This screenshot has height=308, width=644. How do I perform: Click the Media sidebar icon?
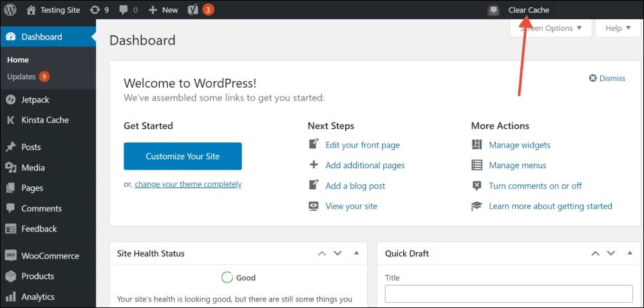pos(11,168)
